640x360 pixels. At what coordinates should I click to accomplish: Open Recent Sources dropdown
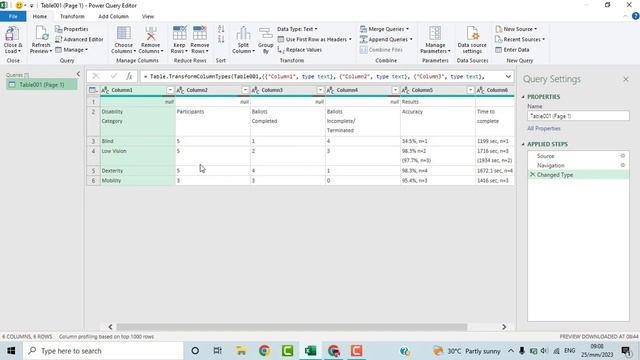(520, 39)
